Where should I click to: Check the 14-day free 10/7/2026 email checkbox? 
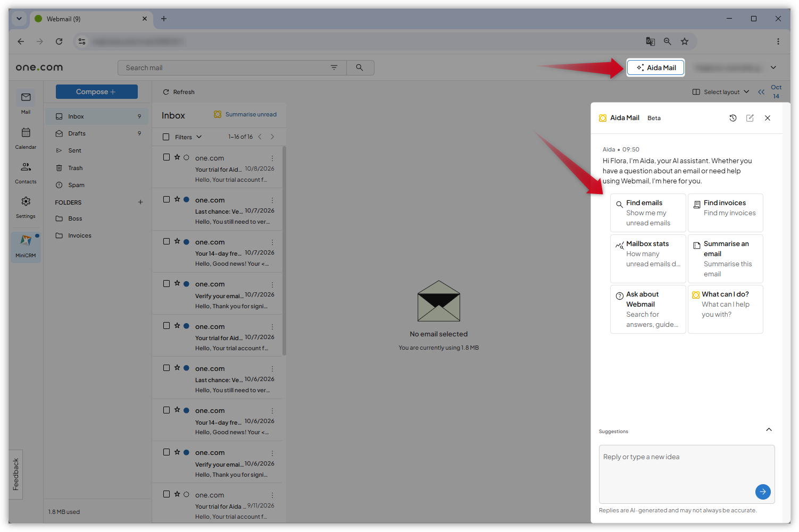coord(167,241)
